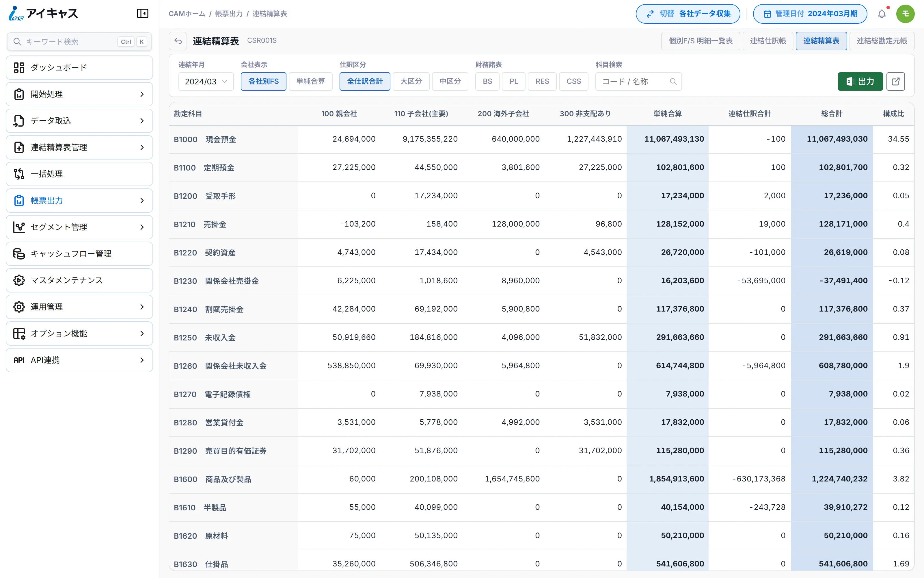The width and height of the screenshot is (924, 578).
Task: Expand 運用管理 menu chevron
Action: pos(142,307)
